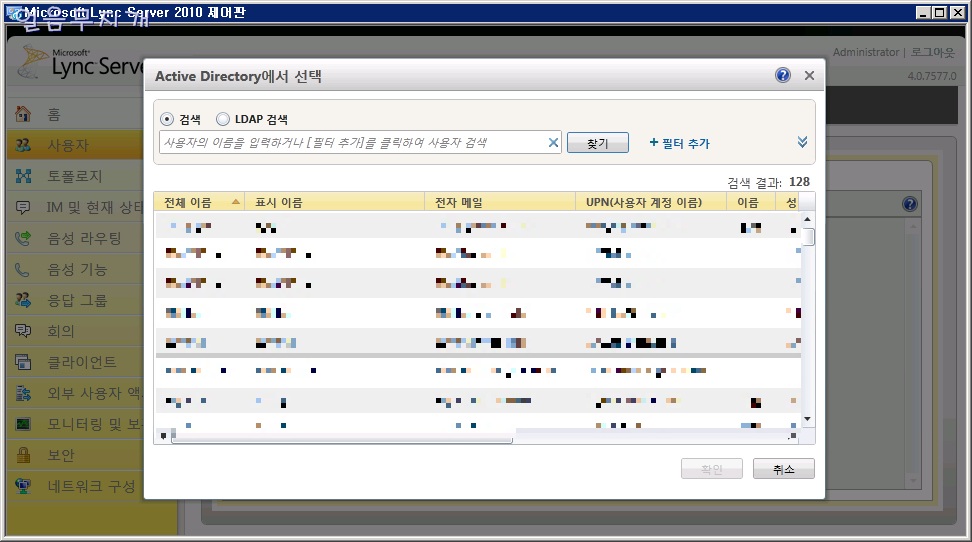Click the vertical scrollbar thumb in results
The height and width of the screenshot is (542, 972).
(x=807, y=237)
